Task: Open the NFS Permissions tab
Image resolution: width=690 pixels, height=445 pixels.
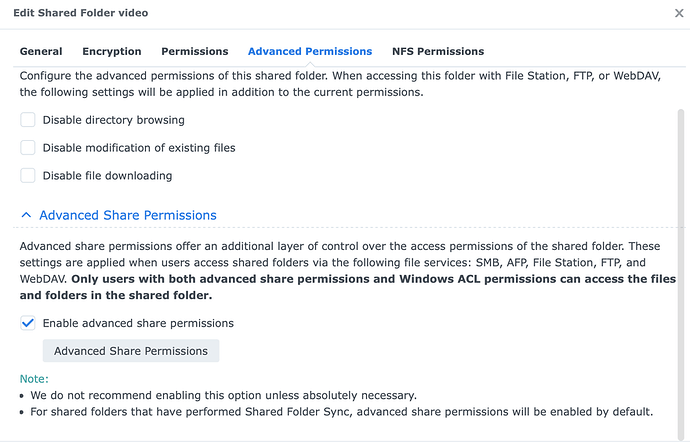Action: 438,51
